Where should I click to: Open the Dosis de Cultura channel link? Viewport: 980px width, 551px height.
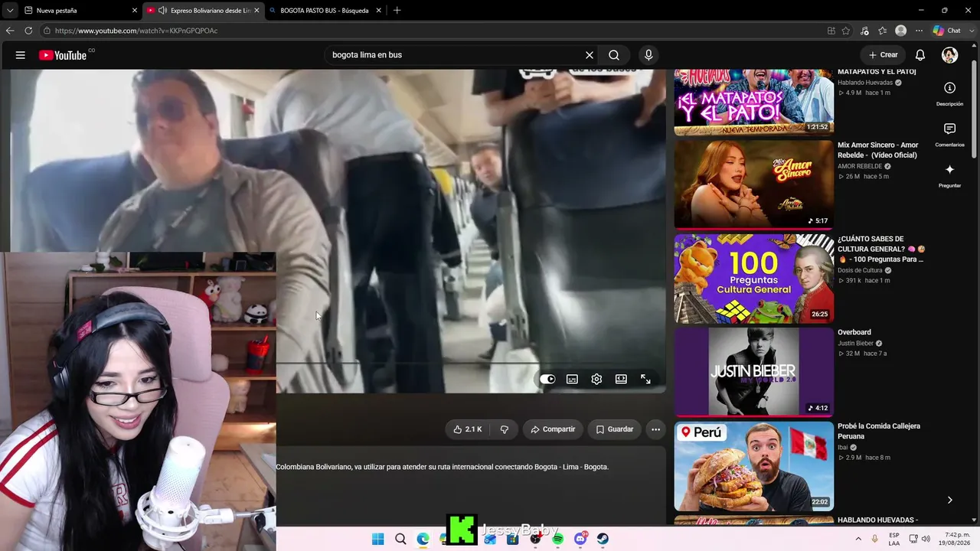click(x=860, y=270)
